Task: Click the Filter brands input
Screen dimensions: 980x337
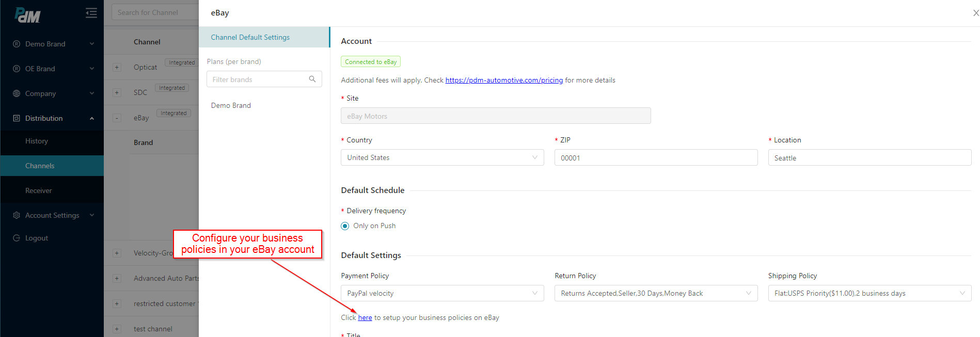Action: click(264, 79)
